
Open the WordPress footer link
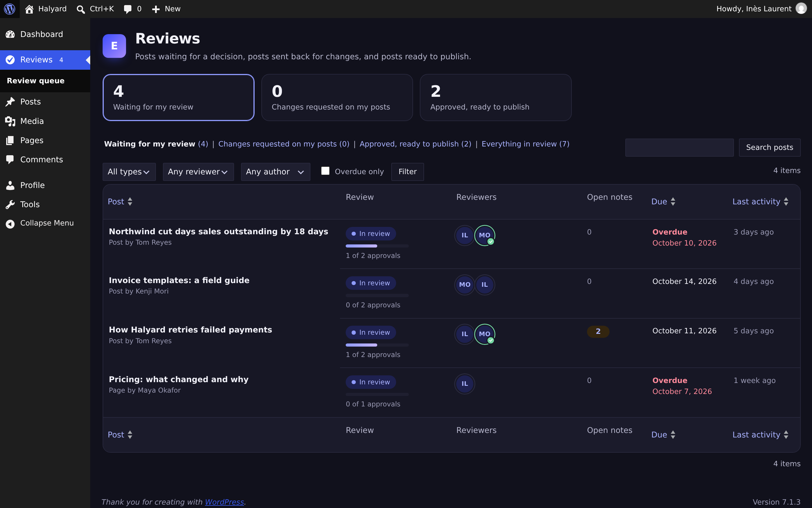click(224, 502)
